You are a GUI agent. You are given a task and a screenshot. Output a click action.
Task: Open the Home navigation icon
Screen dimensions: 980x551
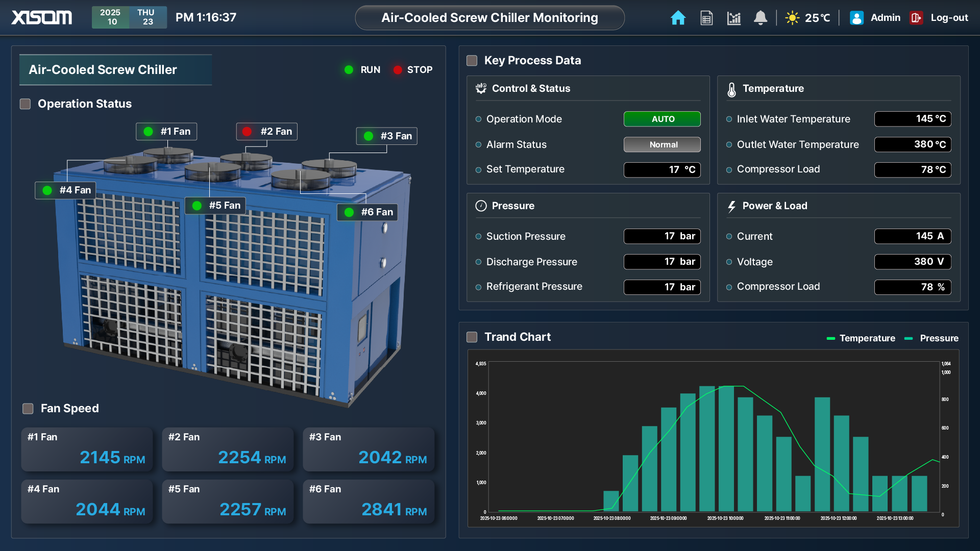tap(678, 17)
